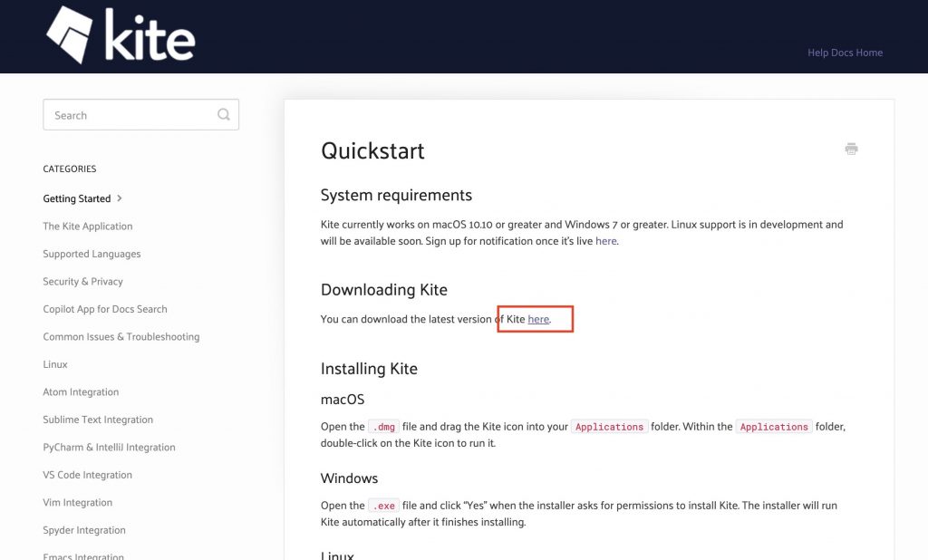Click the search magnifier icon
This screenshot has height=560, width=928.
pyautogui.click(x=224, y=114)
